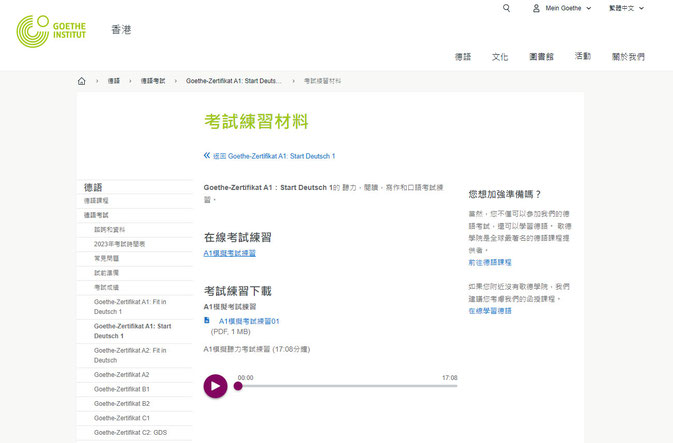
Task: Open 常見問題 in the sidebar
Action: tap(106, 258)
